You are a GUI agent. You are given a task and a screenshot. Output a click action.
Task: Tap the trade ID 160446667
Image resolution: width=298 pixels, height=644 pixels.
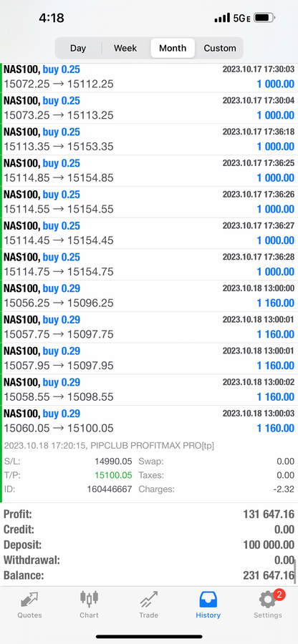point(110,489)
